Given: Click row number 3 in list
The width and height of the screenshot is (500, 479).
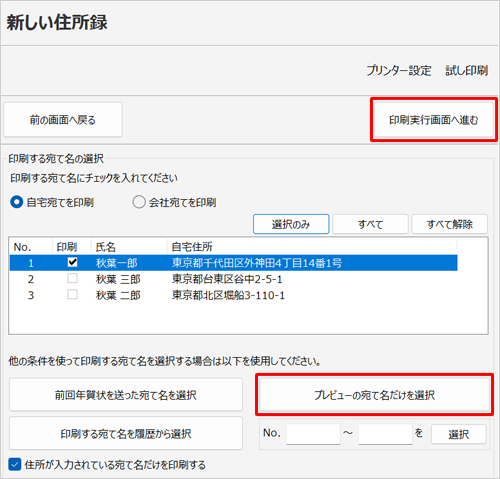Looking at the screenshot, I should 31,295.
